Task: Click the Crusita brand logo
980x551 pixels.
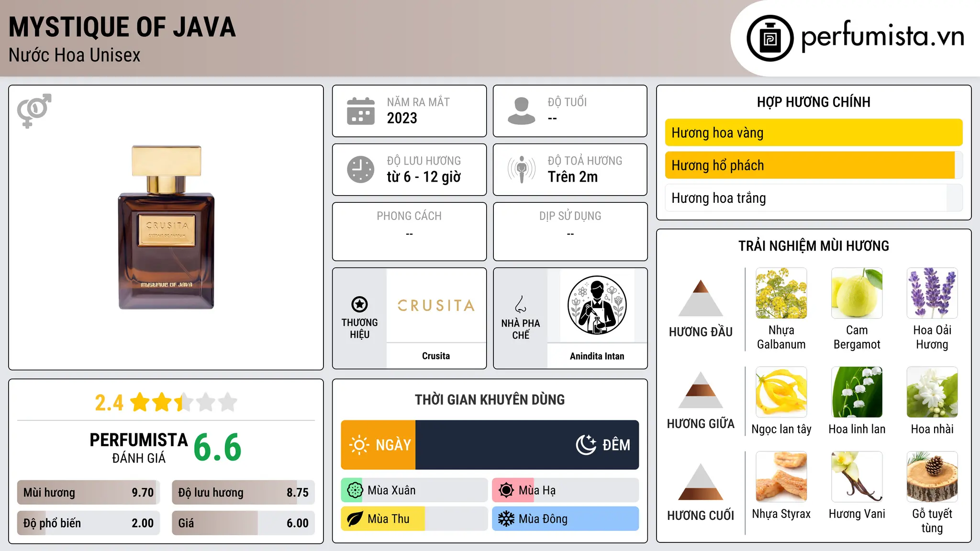Action: (x=436, y=305)
